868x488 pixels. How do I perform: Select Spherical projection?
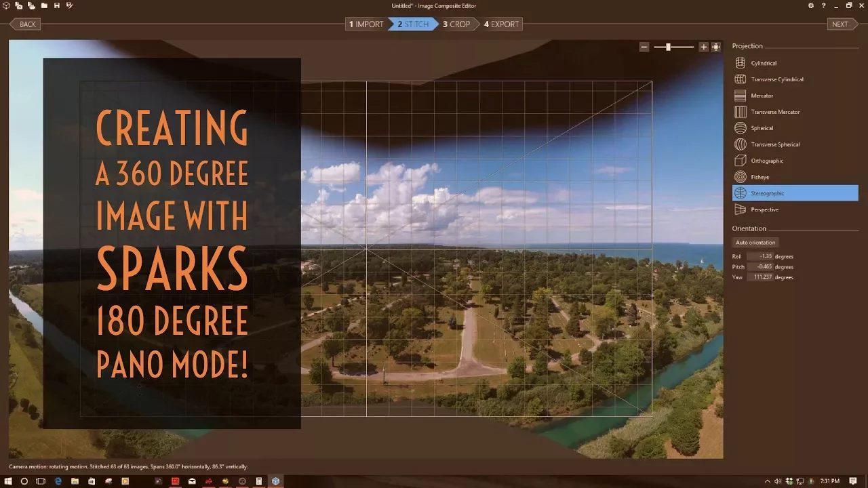[x=795, y=128]
